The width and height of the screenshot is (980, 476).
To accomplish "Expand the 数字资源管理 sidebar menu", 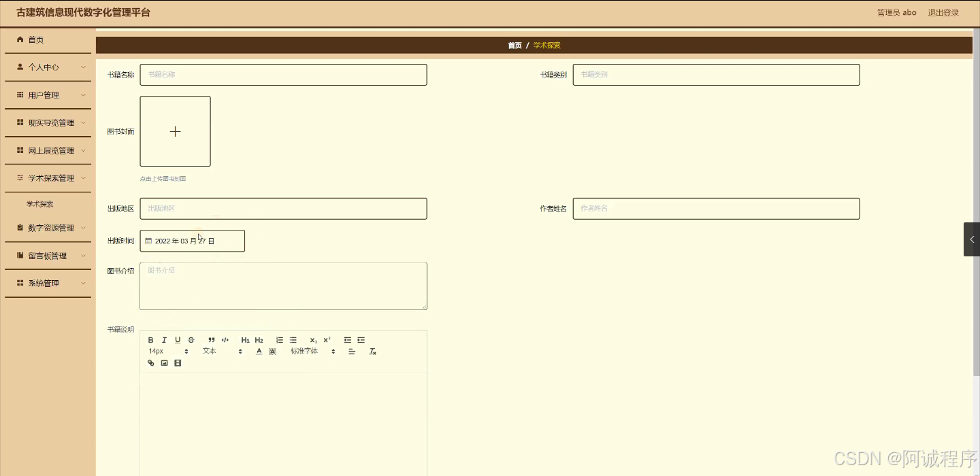I will pos(48,228).
